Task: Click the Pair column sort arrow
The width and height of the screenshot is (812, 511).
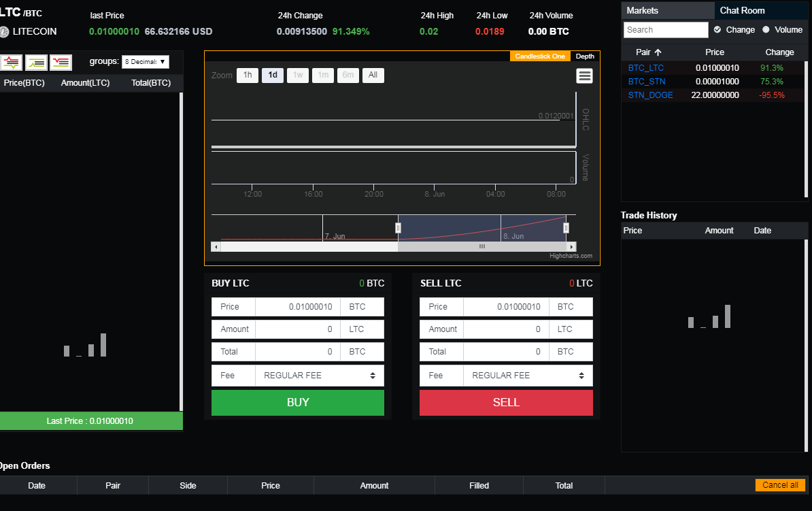Action: tap(658, 52)
